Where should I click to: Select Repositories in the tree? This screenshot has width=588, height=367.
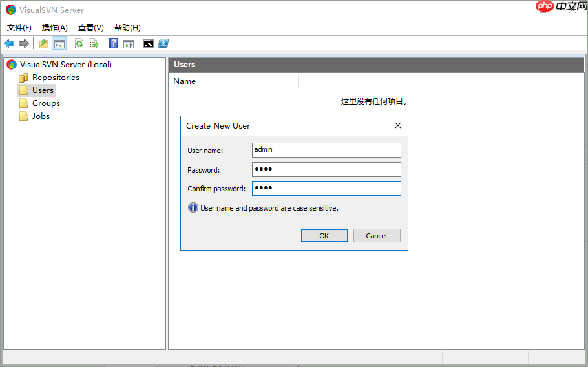click(56, 78)
